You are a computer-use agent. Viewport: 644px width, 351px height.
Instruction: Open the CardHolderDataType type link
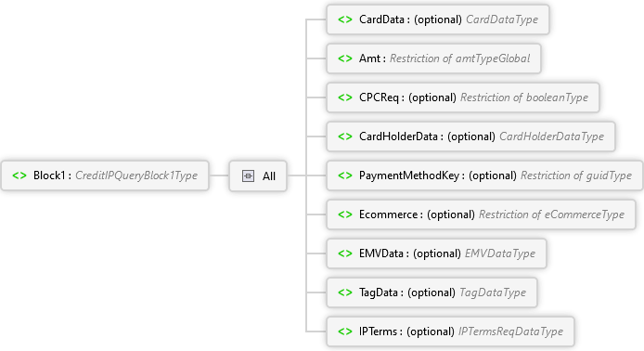(x=551, y=136)
